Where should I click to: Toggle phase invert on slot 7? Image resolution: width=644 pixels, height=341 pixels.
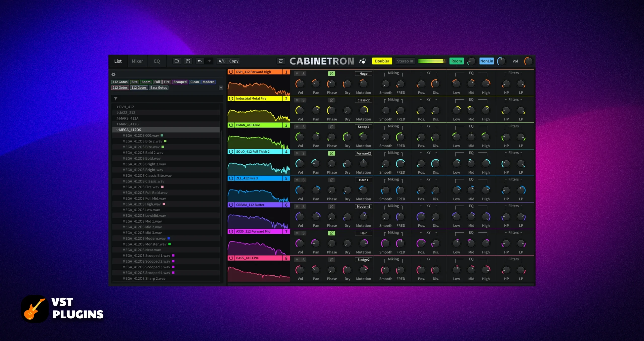332,233
